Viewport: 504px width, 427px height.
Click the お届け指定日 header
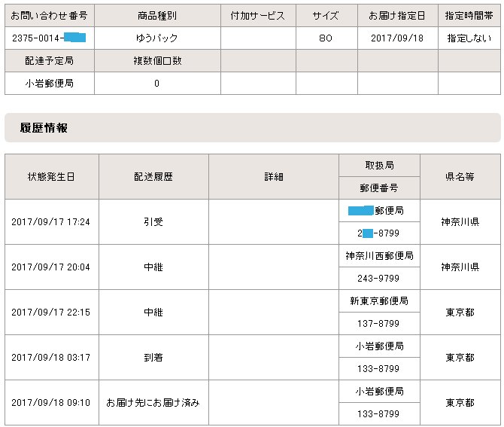tap(397, 16)
